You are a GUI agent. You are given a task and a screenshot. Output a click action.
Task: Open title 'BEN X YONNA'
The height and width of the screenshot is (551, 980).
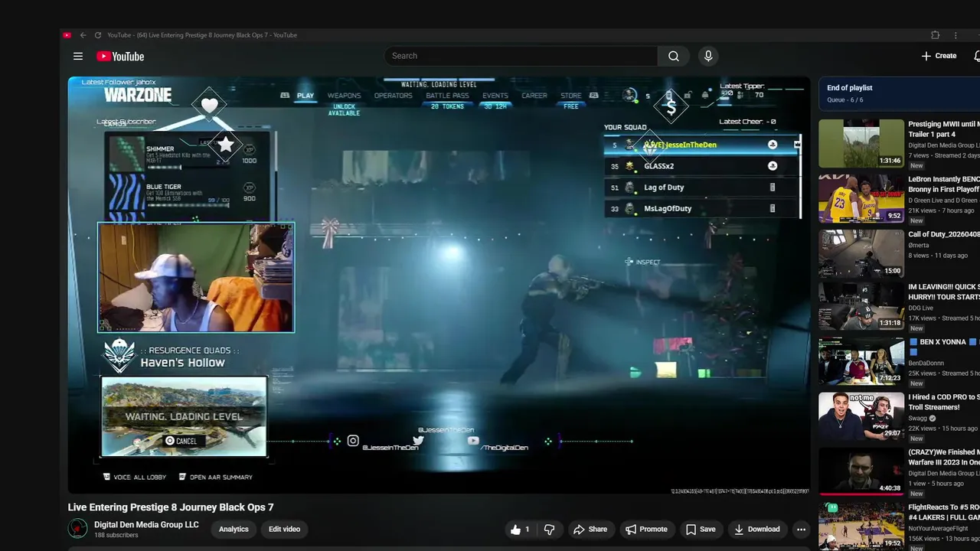(942, 342)
